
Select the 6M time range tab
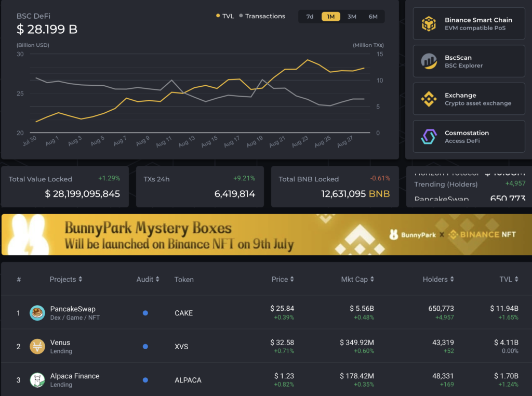click(x=373, y=16)
